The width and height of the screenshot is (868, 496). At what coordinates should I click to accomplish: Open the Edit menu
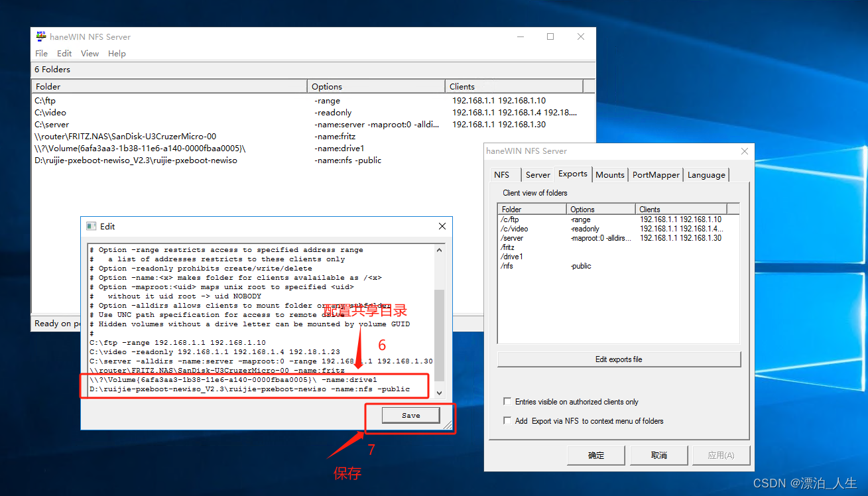click(x=64, y=54)
